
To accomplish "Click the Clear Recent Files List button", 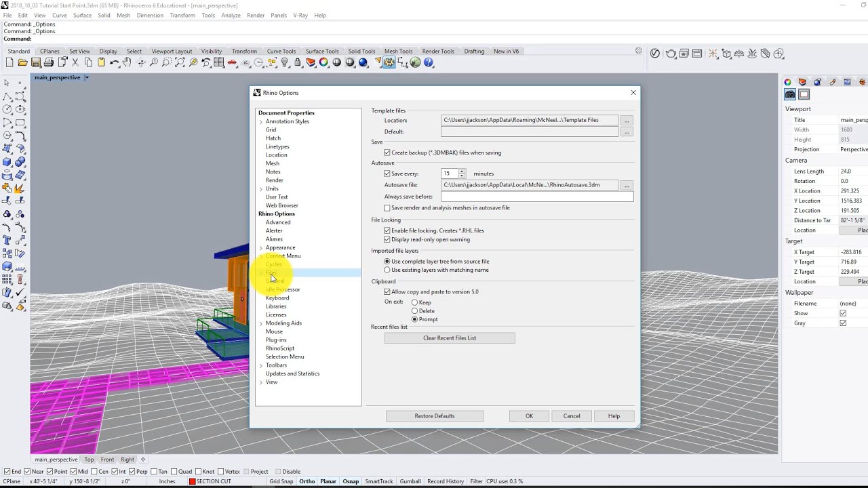I will click(450, 338).
